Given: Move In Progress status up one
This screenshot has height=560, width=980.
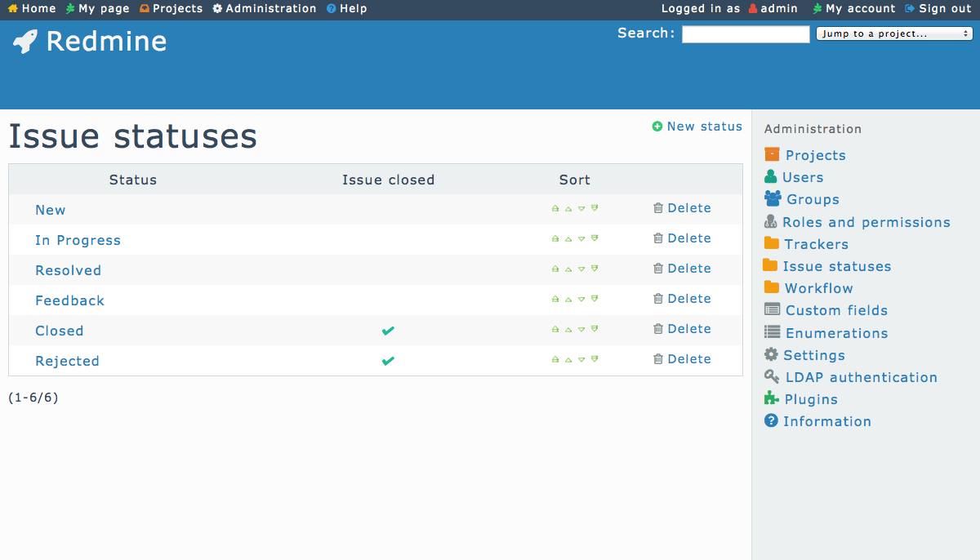Looking at the screenshot, I should [x=568, y=238].
